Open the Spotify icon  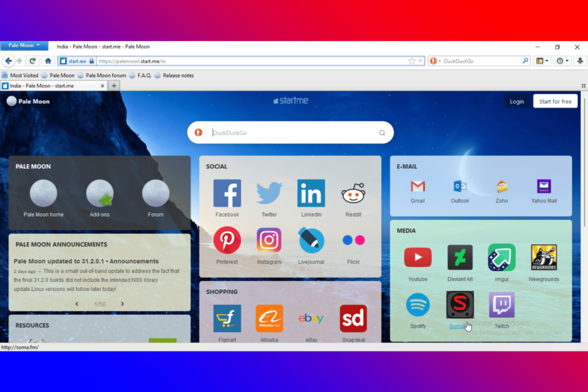(417, 304)
